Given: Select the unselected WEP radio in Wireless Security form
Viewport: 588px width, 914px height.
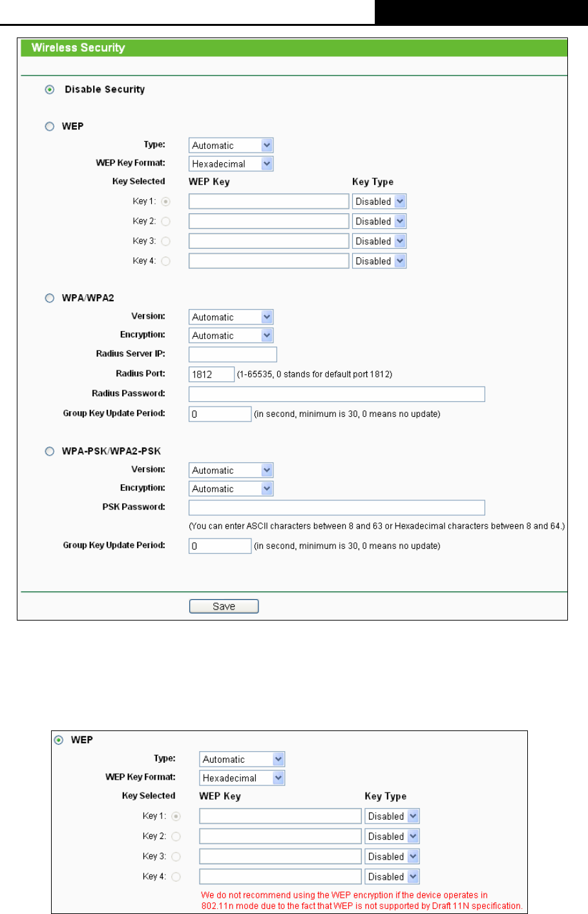Looking at the screenshot, I should [50, 127].
